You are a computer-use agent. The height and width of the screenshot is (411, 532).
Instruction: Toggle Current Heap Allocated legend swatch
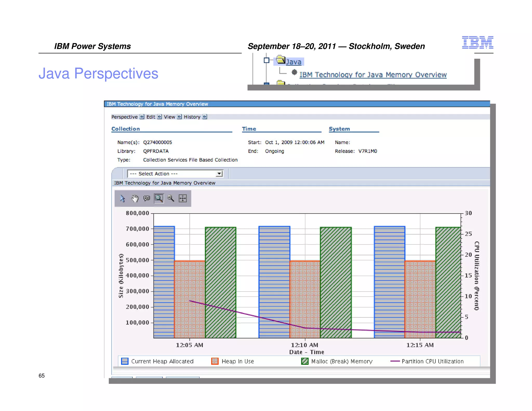[x=125, y=361]
